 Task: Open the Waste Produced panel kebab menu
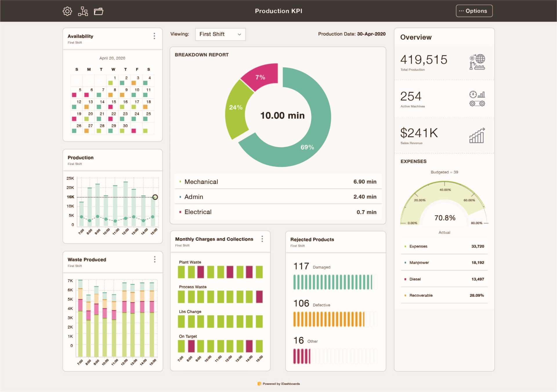pos(155,259)
